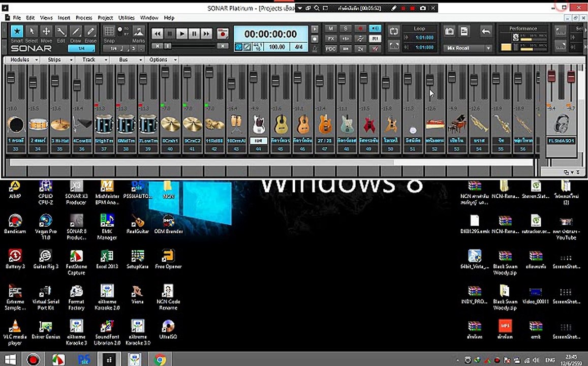This screenshot has height=366, width=588.
Task: Click the crash cymbal icon on track 40
Action: click(170, 125)
